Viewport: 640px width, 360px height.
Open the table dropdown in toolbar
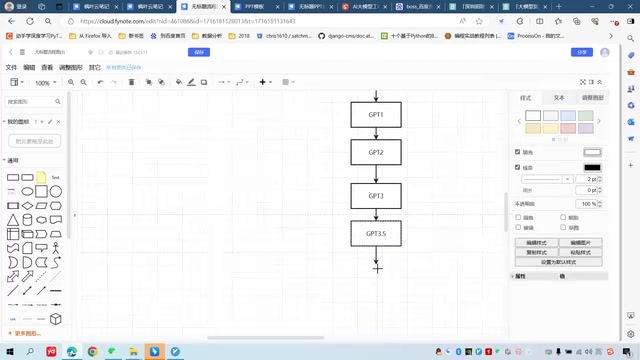tap(288, 82)
